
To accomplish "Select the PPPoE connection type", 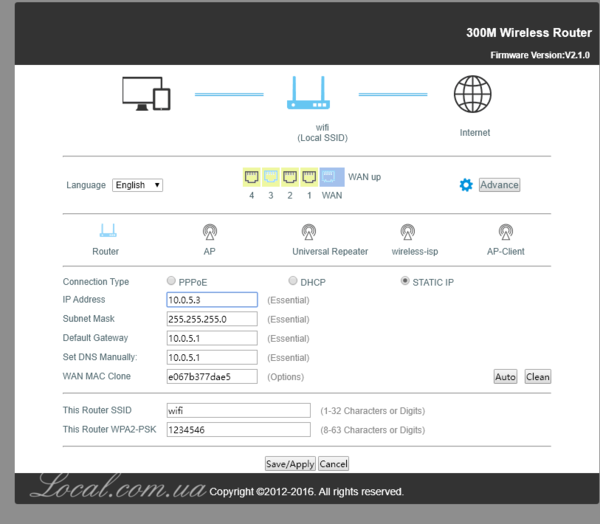I will click(x=171, y=282).
